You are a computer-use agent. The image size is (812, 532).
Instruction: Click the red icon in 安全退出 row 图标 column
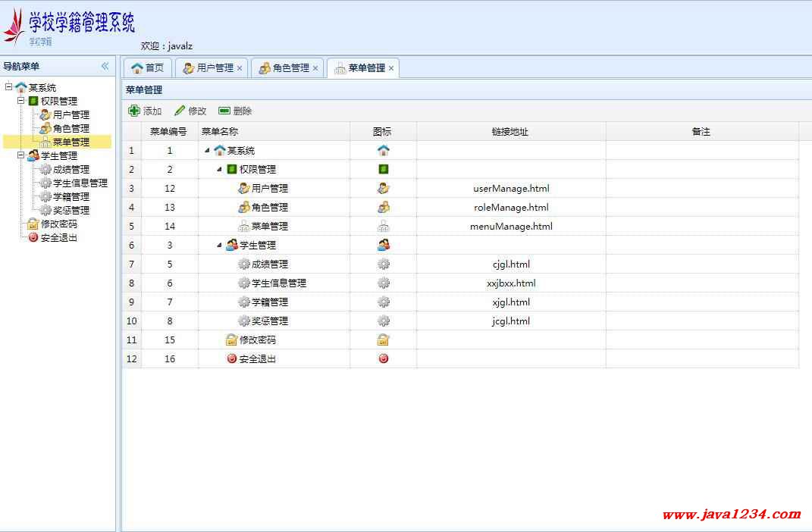(x=383, y=358)
